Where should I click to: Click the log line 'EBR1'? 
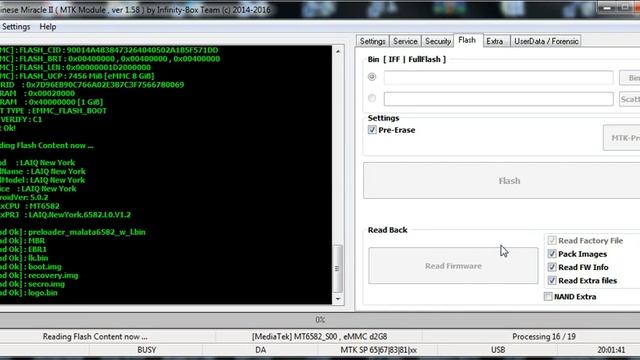(x=38, y=249)
